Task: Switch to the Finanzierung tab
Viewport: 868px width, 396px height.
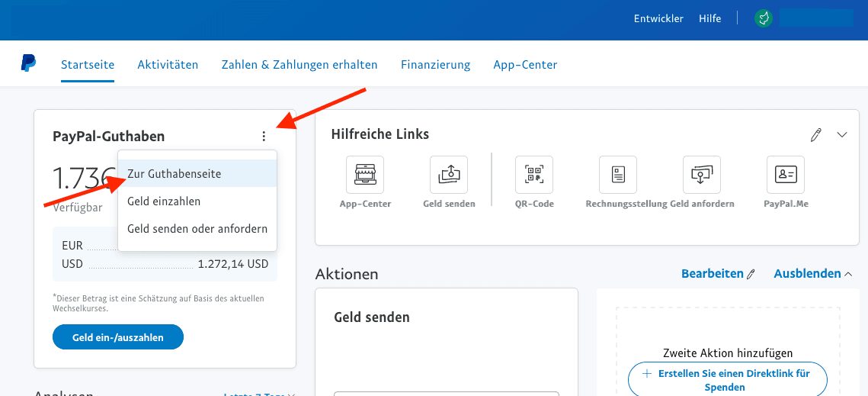Action: 436,64
